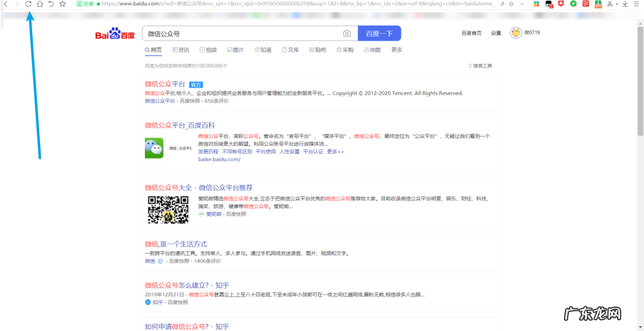Reload the page with the refresh icon
This screenshot has width=644, height=331.
click(29, 4)
